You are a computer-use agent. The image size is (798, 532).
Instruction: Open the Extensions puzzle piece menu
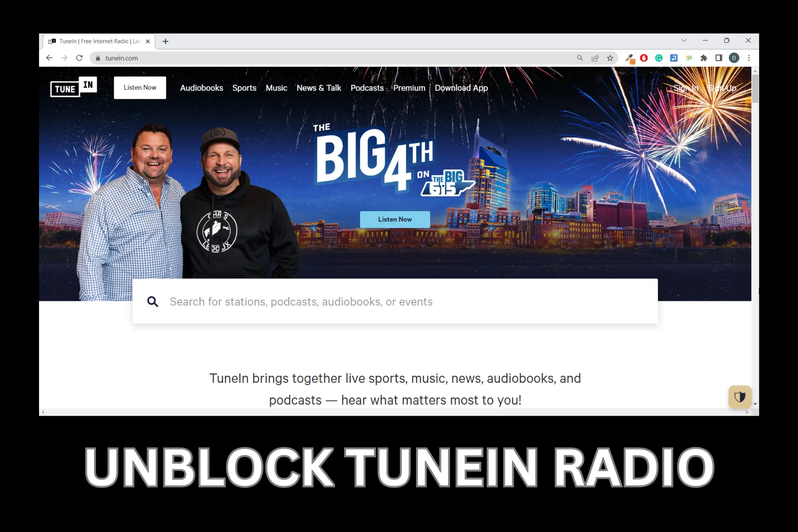click(x=704, y=58)
